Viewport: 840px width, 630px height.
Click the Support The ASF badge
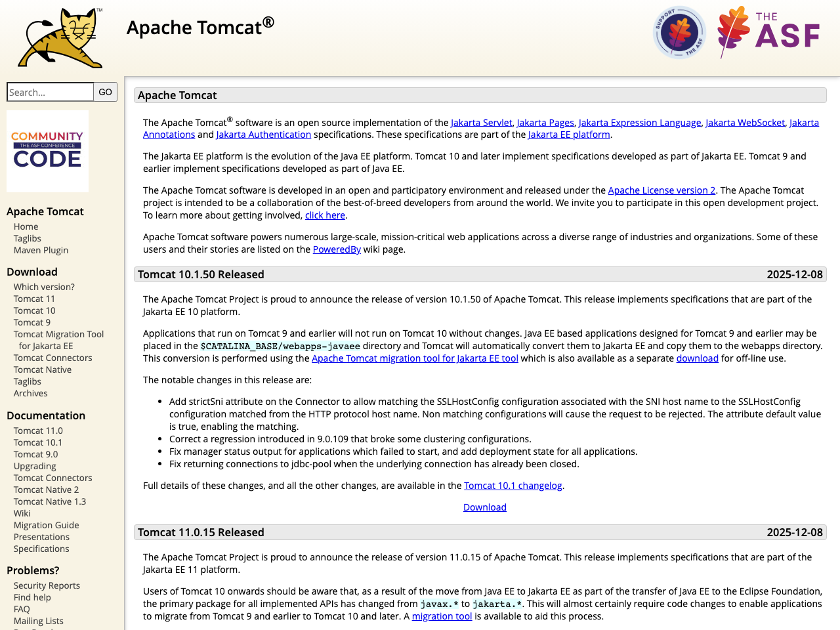pos(679,31)
